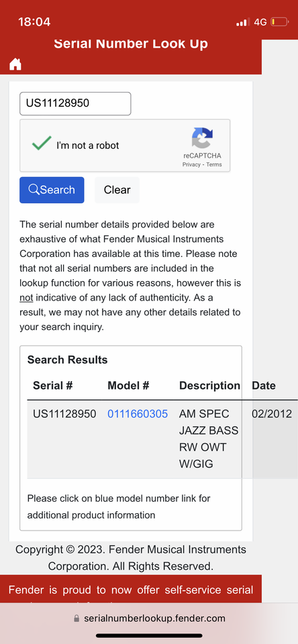
Task: Click the Serial # column header
Action: click(52, 385)
